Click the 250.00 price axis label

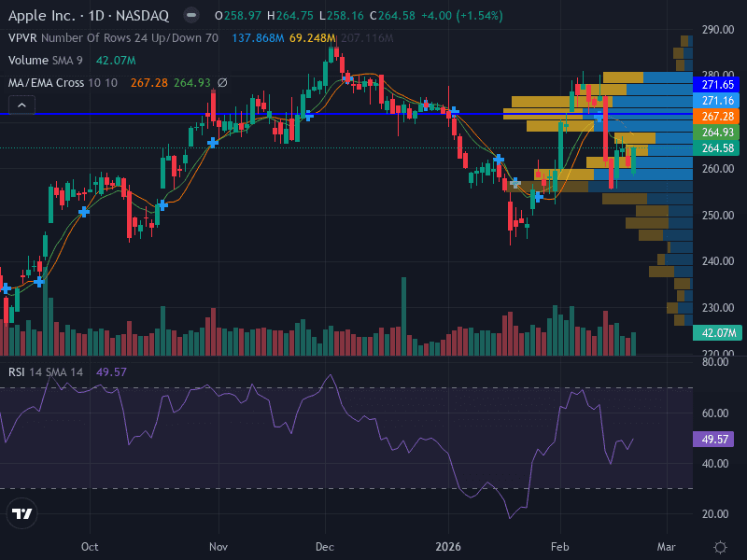pyautogui.click(x=718, y=216)
